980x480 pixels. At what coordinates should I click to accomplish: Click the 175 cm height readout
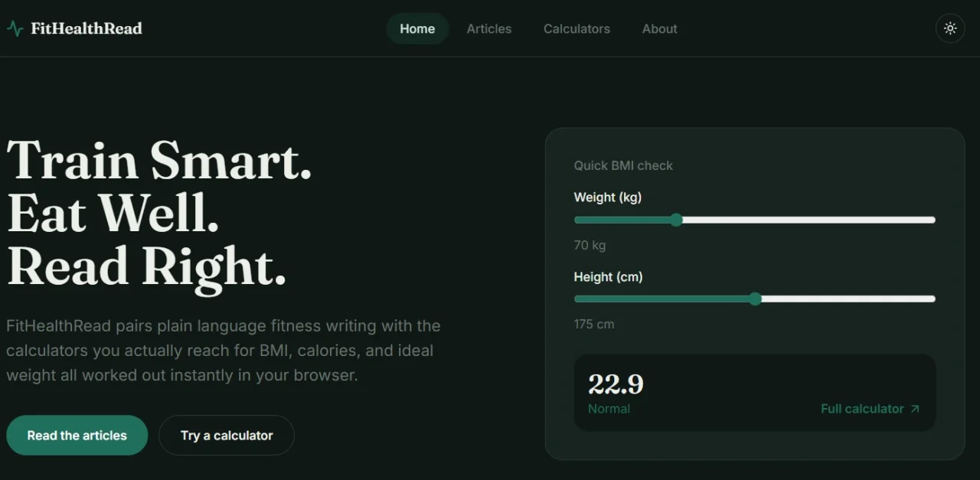(x=594, y=324)
